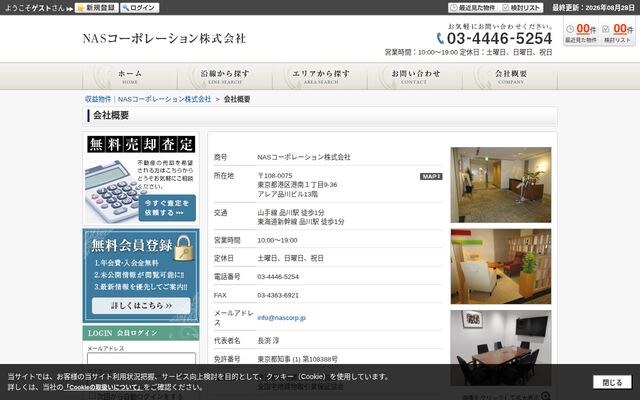Open the エリアから探す menu item
Viewport: 640px width, 400px height.
click(x=320, y=76)
